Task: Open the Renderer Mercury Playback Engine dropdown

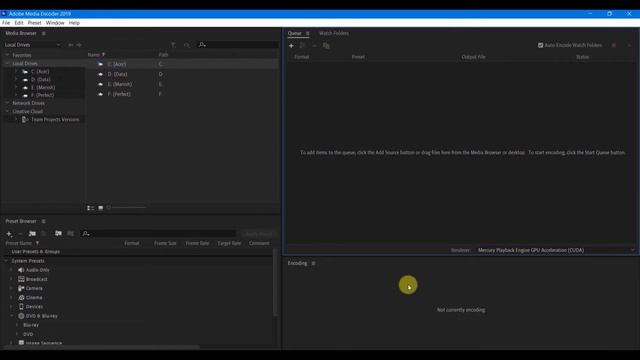Action: 556,250
